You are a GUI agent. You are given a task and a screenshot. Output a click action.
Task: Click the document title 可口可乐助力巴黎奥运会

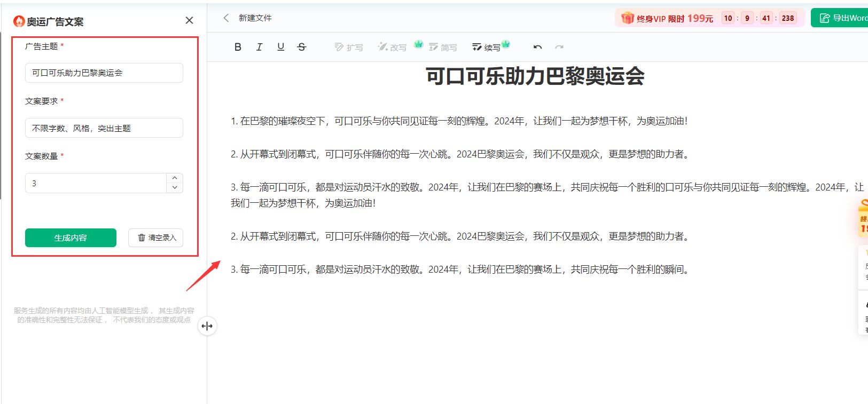[535, 76]
